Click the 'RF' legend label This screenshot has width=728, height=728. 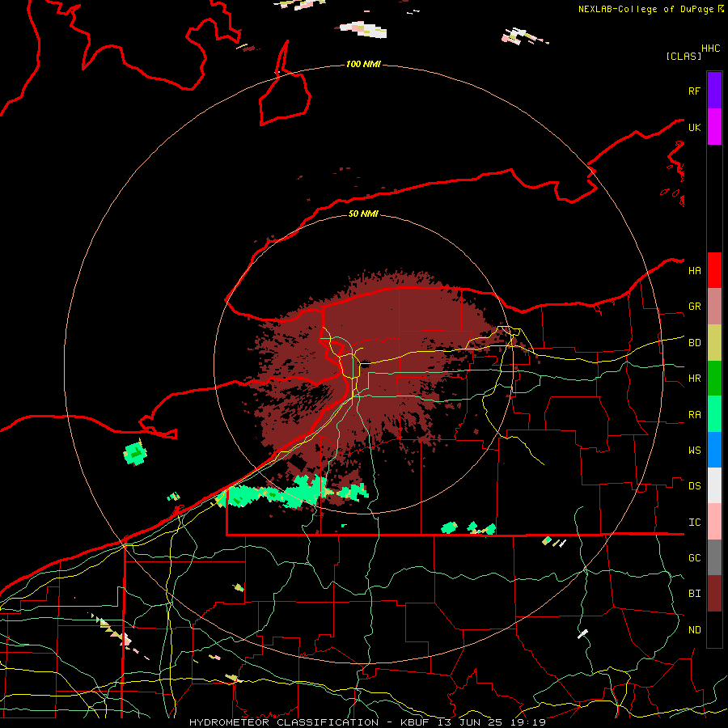(x=694, y=91)
